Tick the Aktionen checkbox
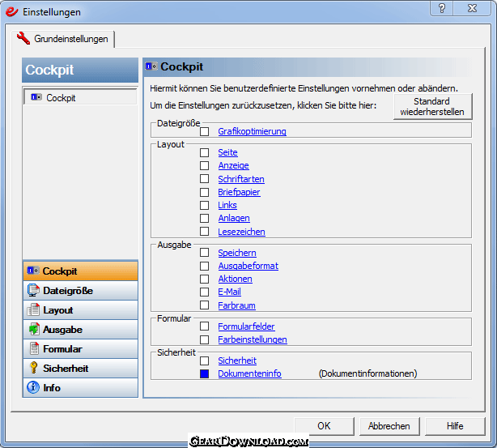Screen dimensions: 497x448 [x=205, y=279]
